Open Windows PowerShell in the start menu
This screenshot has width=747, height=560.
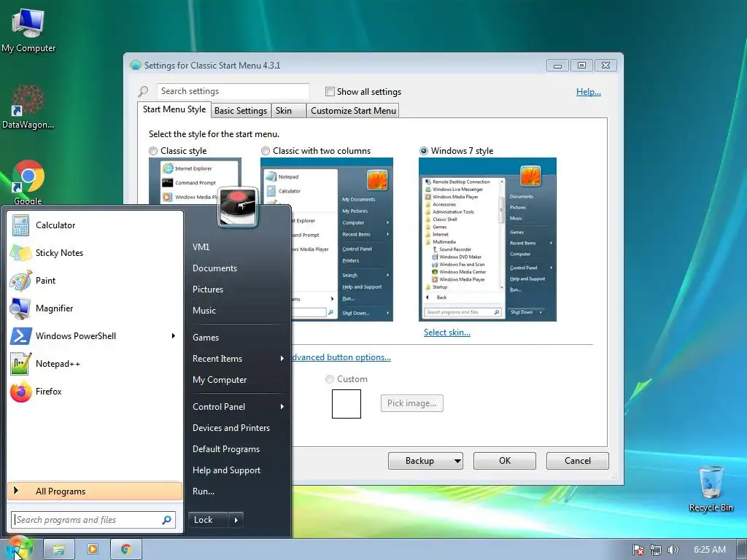coord(95,335)
